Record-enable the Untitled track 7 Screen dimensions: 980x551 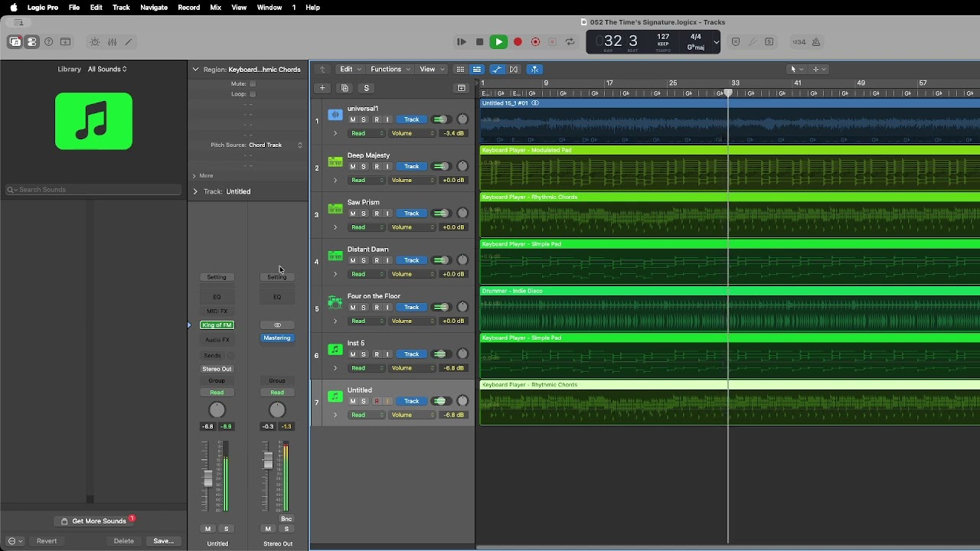pos(376,402)
